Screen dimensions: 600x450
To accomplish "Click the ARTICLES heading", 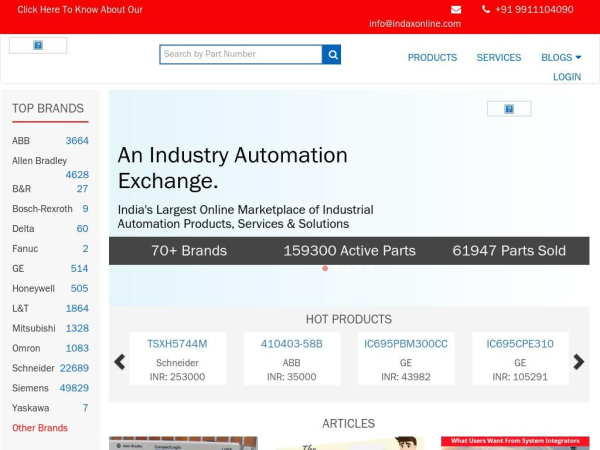I will pyautogui.click(x=349, y=424).
